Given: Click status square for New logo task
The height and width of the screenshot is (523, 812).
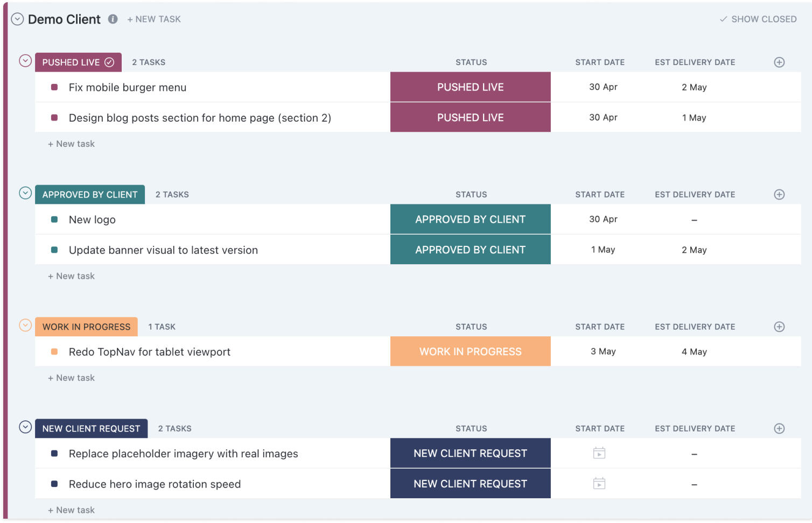Looking at the screenshot, I should (x=54, y=220).
